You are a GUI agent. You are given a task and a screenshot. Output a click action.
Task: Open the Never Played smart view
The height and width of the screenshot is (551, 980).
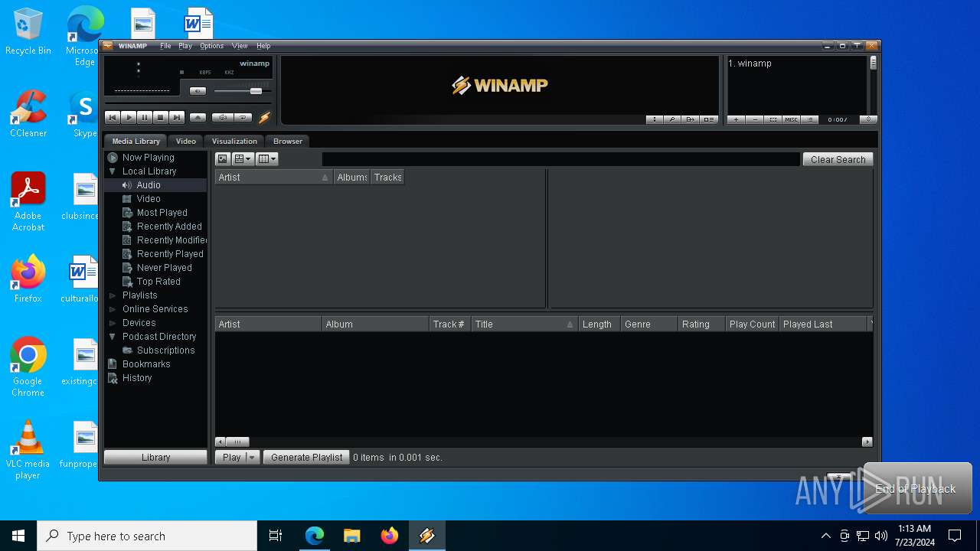(165, 268)
